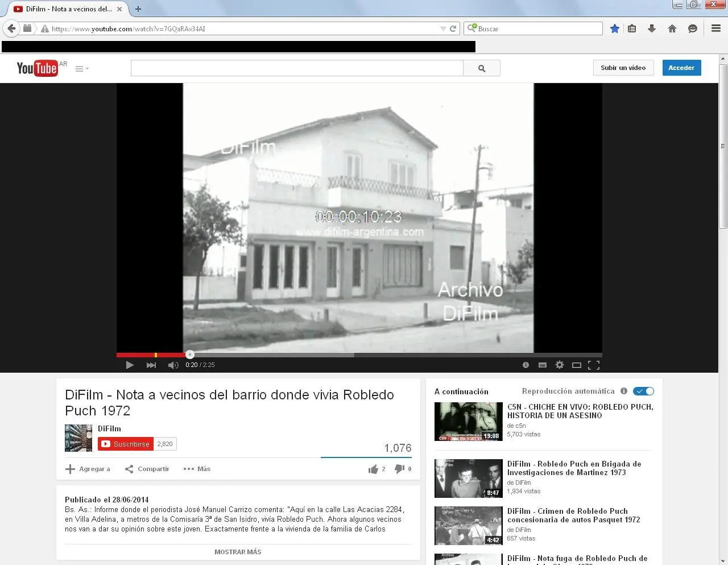Go to the Firefox home page icon
Image resolution: width=728 pixels, height=565 pixels.
tap(672, 28)
